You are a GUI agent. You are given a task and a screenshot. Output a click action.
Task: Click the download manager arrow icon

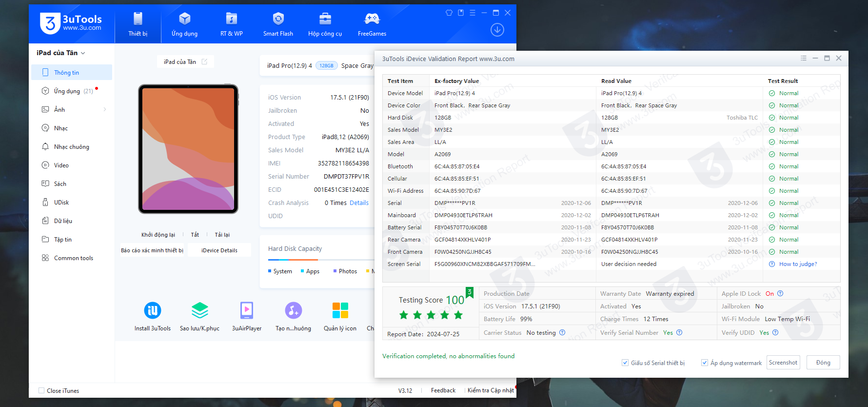pyautogui.click(x=497, y=30)
